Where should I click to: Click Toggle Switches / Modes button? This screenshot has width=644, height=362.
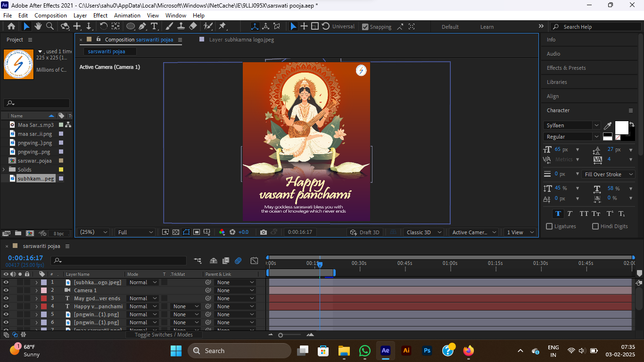pyautogui.click(x=164, y=335)
